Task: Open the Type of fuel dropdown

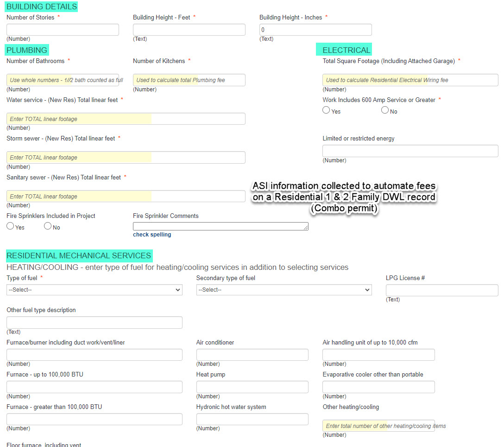Action: [x=94, y=290]
